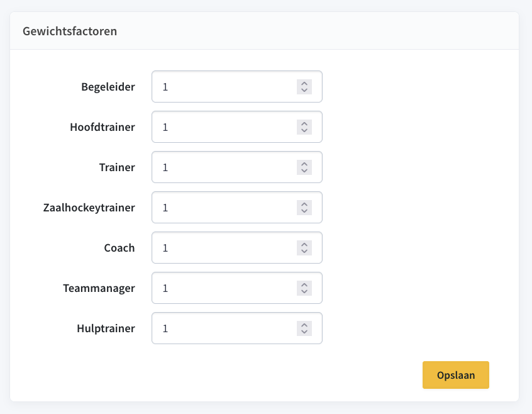Decrease the Begeleider value with down arrow
This screenshot has height=414, width=532.
(304, 90)
